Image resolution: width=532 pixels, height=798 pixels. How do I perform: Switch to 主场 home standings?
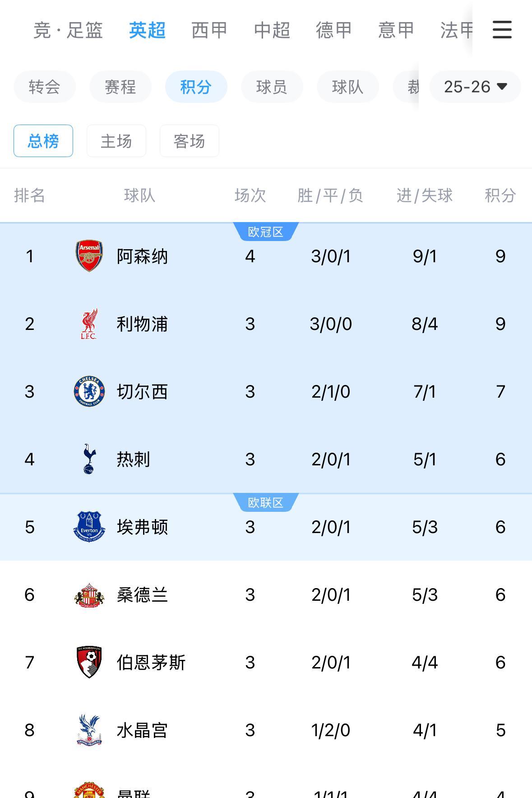(x=116, y=141)
